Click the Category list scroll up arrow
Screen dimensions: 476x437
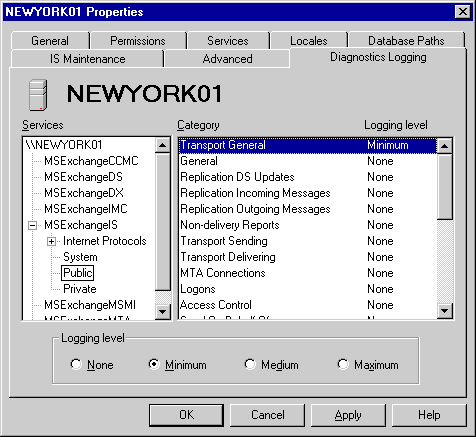[x=445, y=145]
